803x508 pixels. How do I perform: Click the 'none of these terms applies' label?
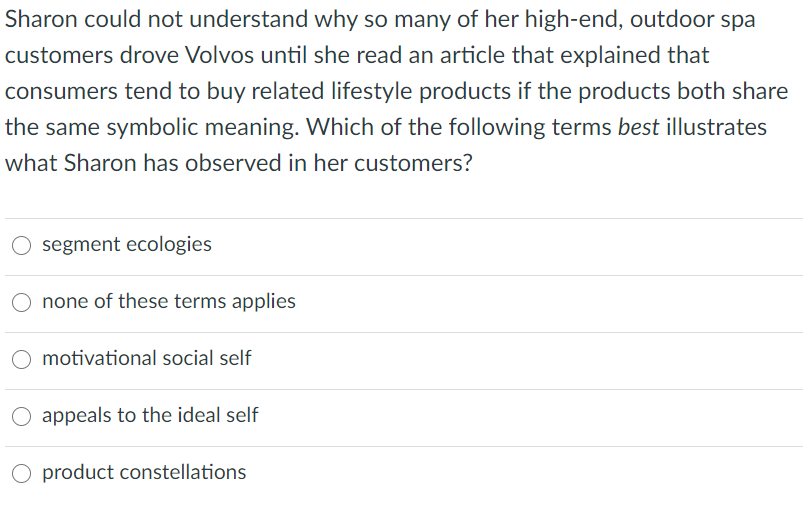click(x=168, y=301)
